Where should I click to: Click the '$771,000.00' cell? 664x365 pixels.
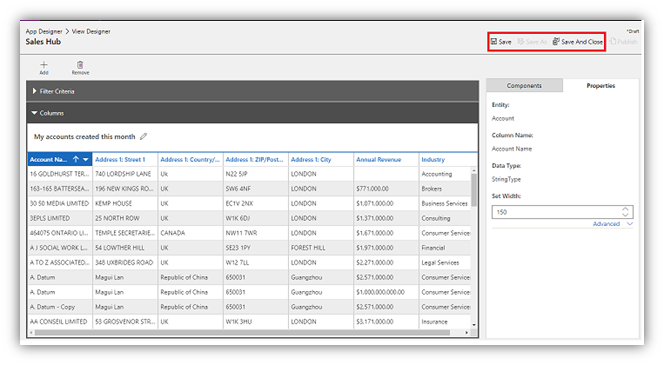tap(386, 188)
